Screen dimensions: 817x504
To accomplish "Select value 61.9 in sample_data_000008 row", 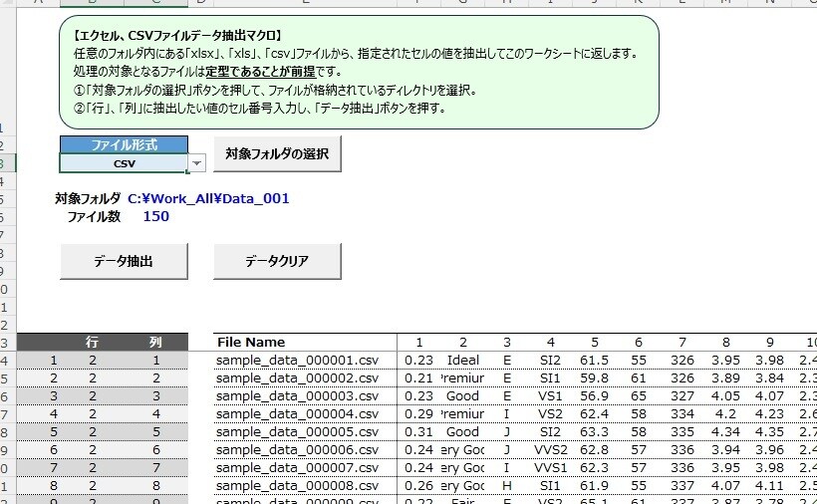I will (x=594, y=486).
